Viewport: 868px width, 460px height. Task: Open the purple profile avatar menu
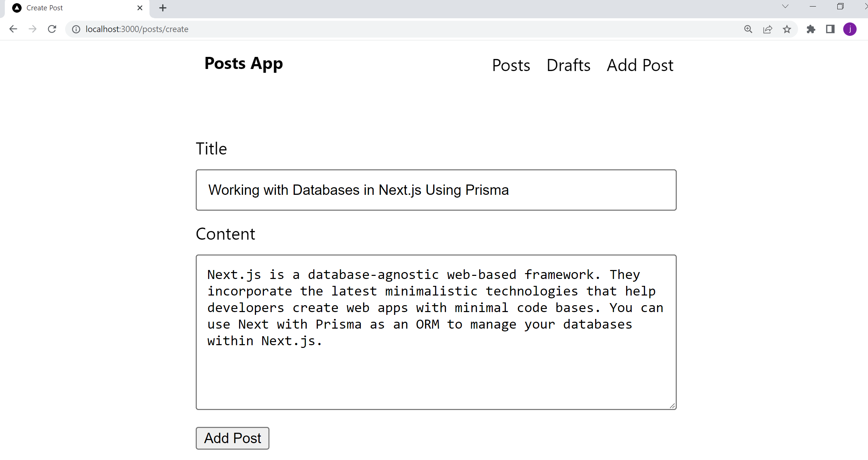(850, 29)
